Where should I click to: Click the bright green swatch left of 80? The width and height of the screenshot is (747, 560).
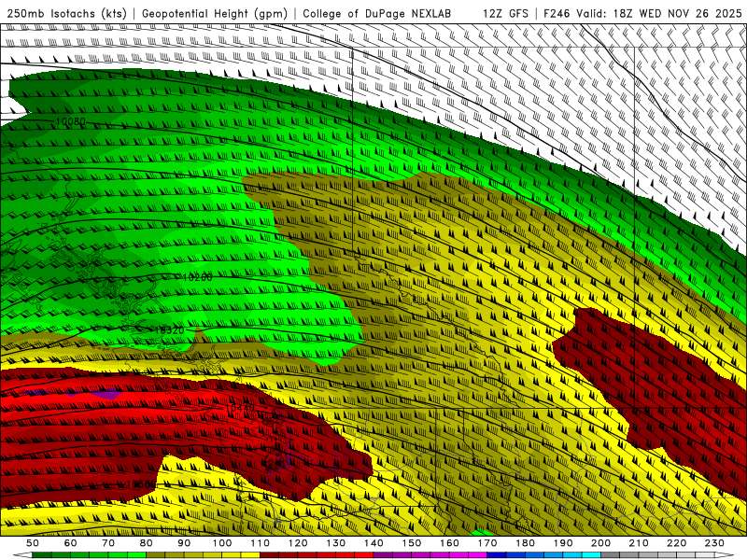[x=136, y=555]
